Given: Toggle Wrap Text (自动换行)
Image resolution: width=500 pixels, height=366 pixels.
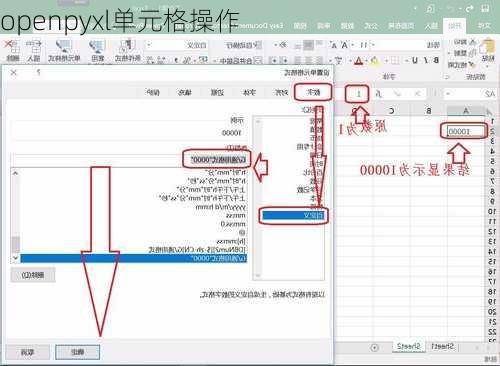Looking at the screenshot, I should 244,45.
